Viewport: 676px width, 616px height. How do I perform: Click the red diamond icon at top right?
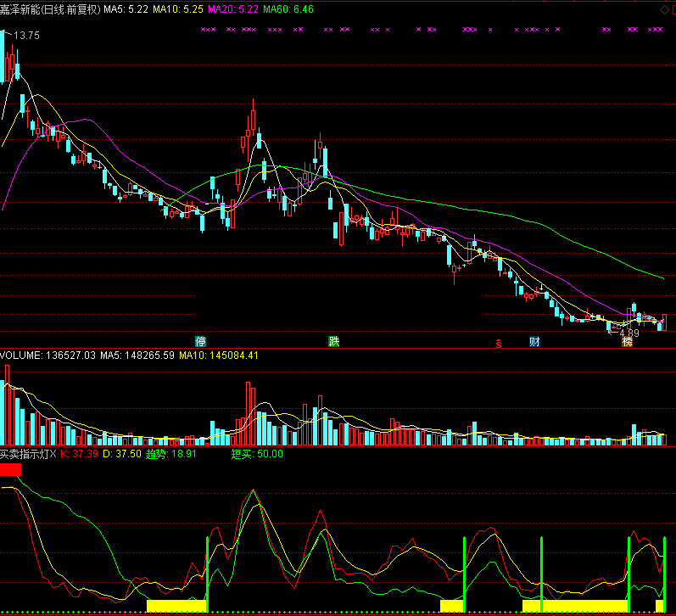[664, 9]
